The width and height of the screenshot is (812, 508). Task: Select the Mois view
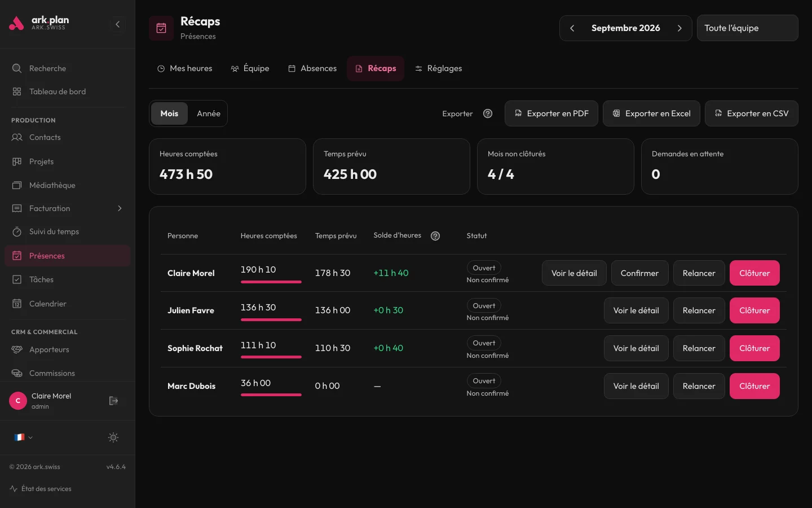point(169,113)
